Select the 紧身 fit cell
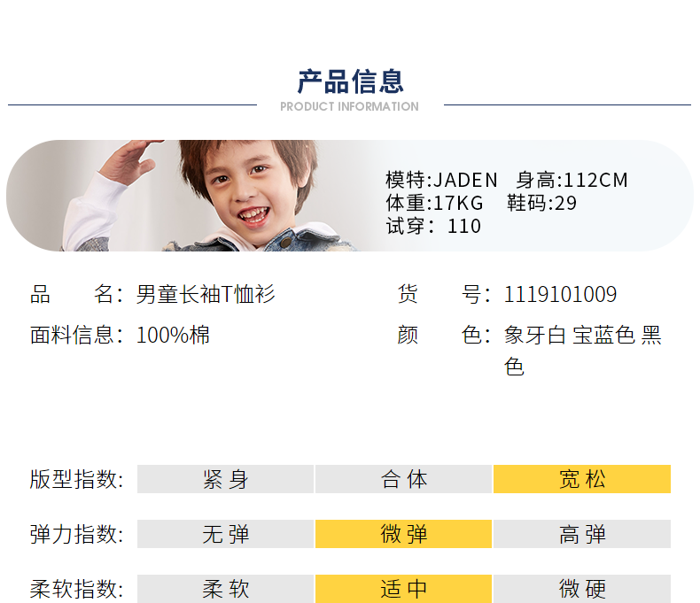The width and height of the screenshot is (700, 603). click(x=225, y=479)
